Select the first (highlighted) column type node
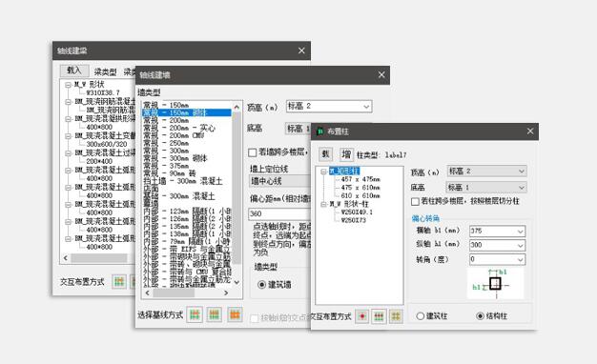 point(344,172)
